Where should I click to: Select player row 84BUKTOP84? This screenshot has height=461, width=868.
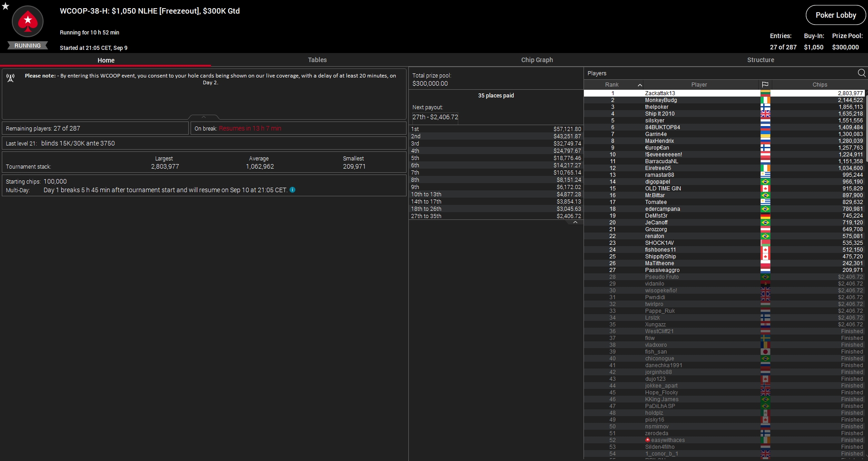click(724, 127)
